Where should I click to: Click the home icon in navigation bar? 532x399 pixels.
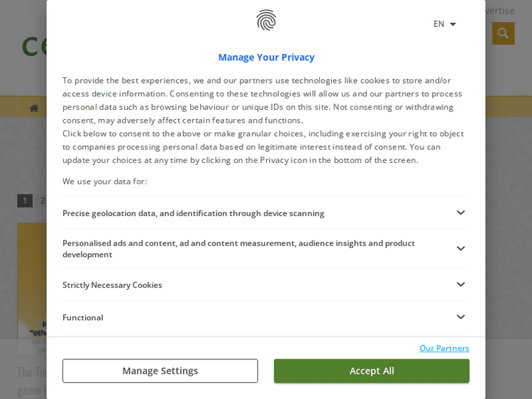(x=34, y=108)
